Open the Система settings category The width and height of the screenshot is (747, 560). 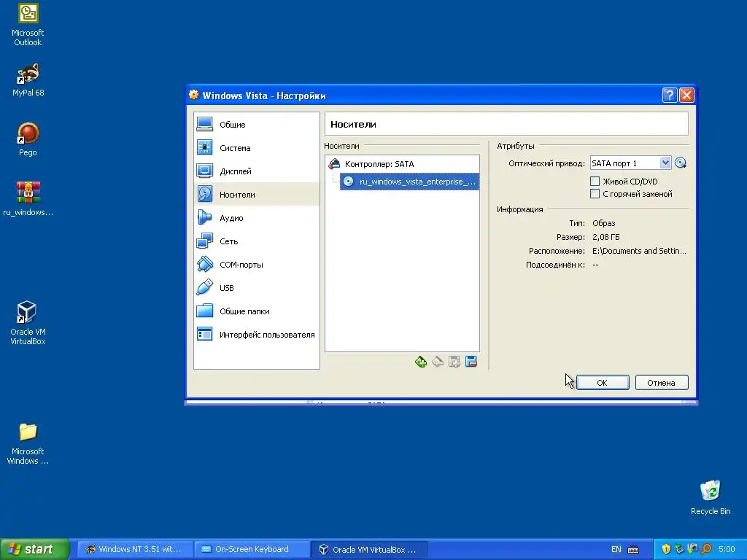click(256, 148)
